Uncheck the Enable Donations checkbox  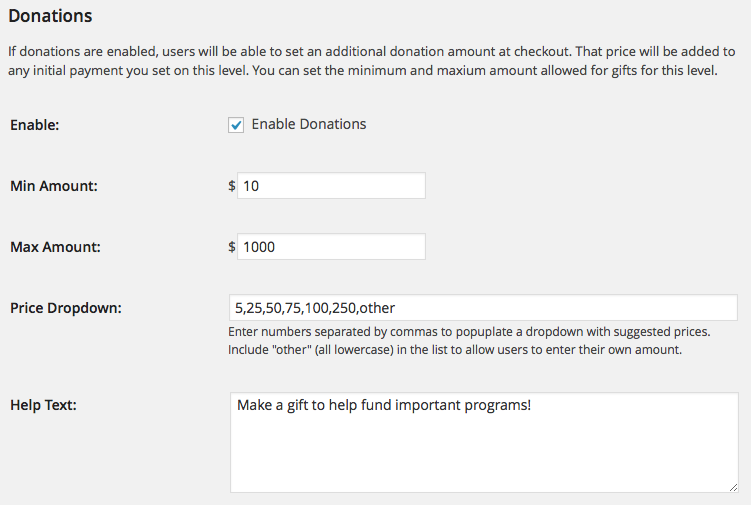236,125
